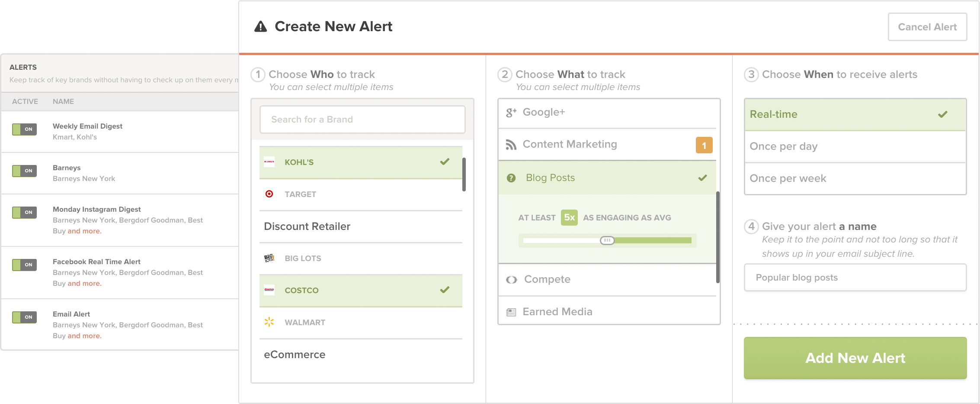The image size is (980, 404).
Task: Click the What to track list scrollbar
Action: click(718, 237)
